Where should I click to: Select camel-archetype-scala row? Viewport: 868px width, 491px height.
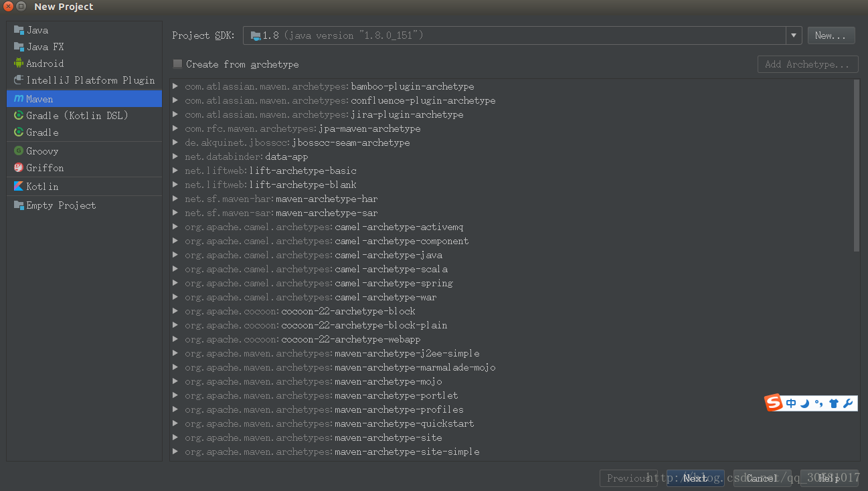point(512,269)
